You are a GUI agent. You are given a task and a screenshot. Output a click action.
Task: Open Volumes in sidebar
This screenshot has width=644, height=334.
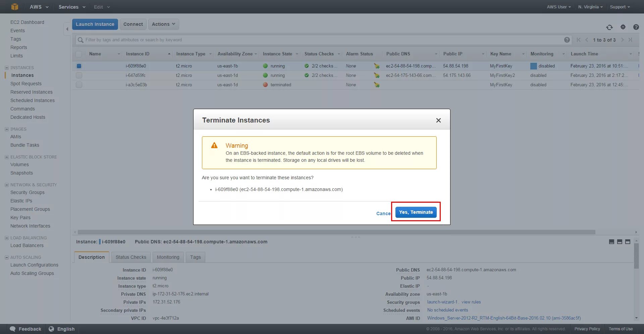tap(19, 164)
